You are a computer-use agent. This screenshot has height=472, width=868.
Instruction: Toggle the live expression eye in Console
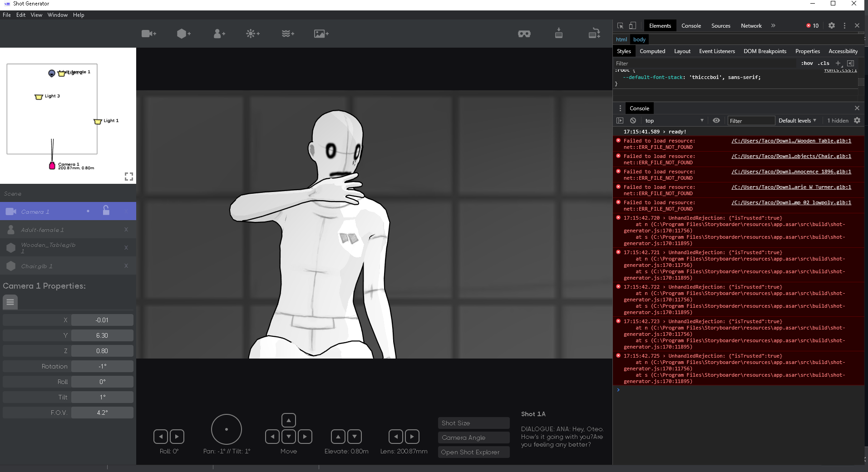[716, 120]
